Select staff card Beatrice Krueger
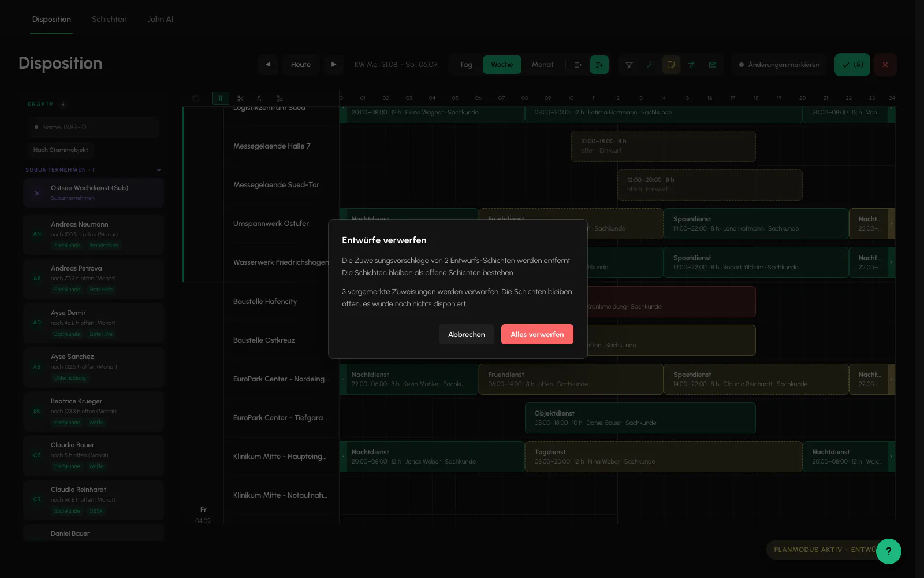Screen dimensions: 924x578 [94, 412]
